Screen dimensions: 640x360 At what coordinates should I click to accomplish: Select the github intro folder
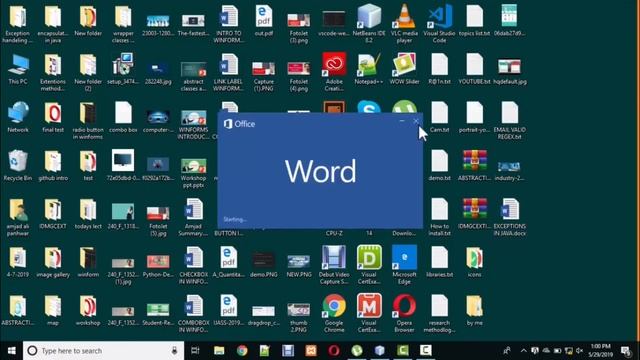(x=53, y=165)
